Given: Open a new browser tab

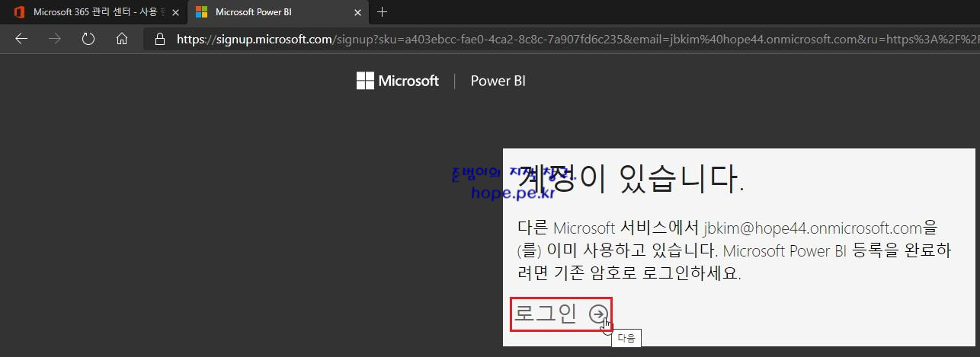Looking at the screenshot, I should 383,12.
